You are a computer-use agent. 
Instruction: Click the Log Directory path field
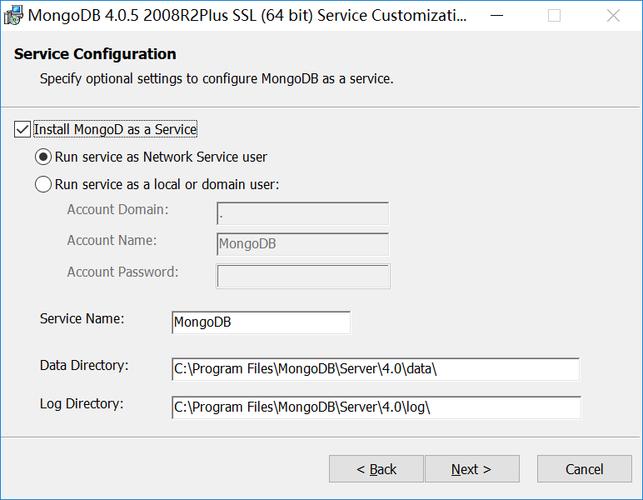(376, 407)
